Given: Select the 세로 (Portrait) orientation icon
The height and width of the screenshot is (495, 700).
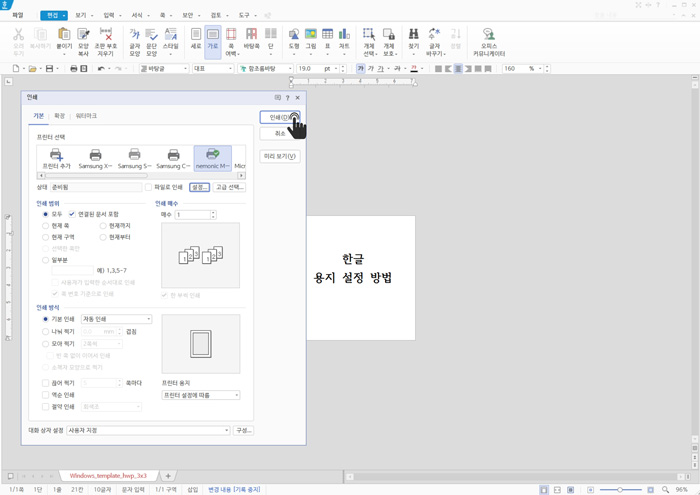Looking at the screenshot, I should tap(196, 34).
